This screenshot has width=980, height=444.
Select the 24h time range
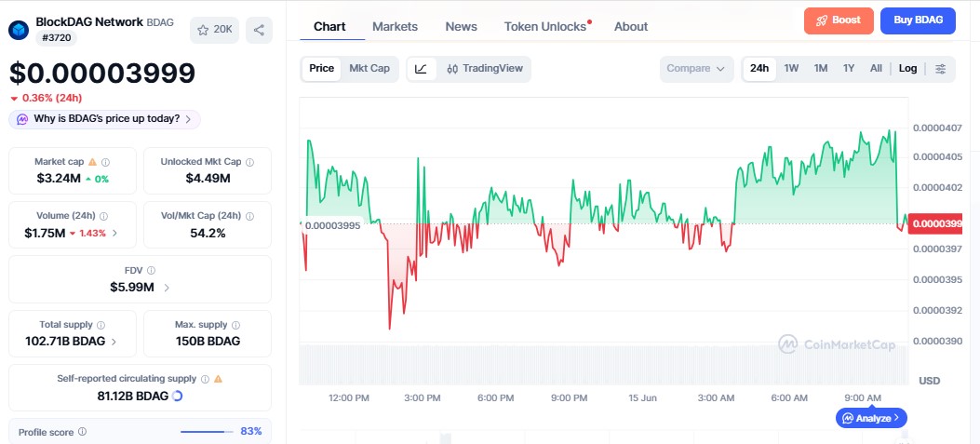(x=759, y=69)
